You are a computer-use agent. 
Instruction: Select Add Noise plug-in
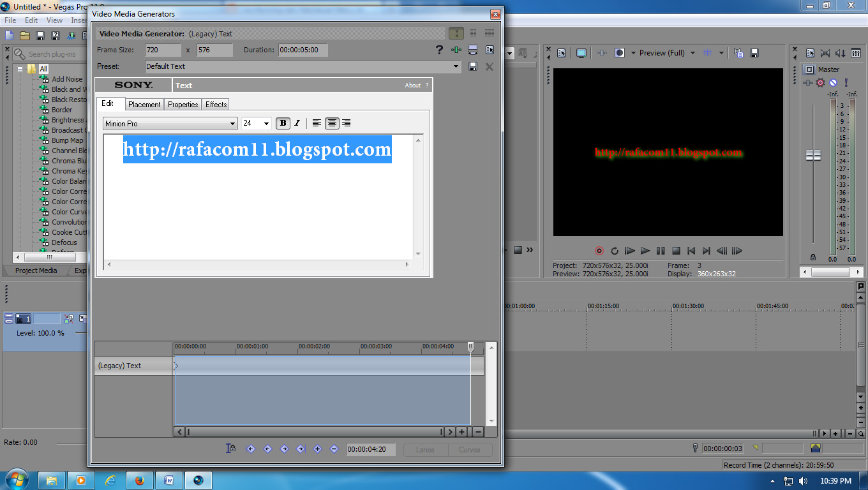pos(67,79)
